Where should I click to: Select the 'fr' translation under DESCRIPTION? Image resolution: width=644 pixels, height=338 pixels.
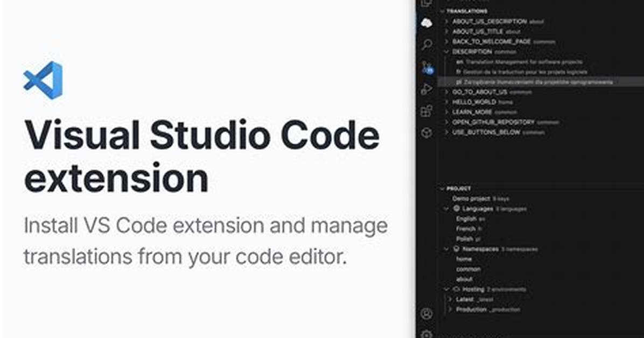point(522,72)
